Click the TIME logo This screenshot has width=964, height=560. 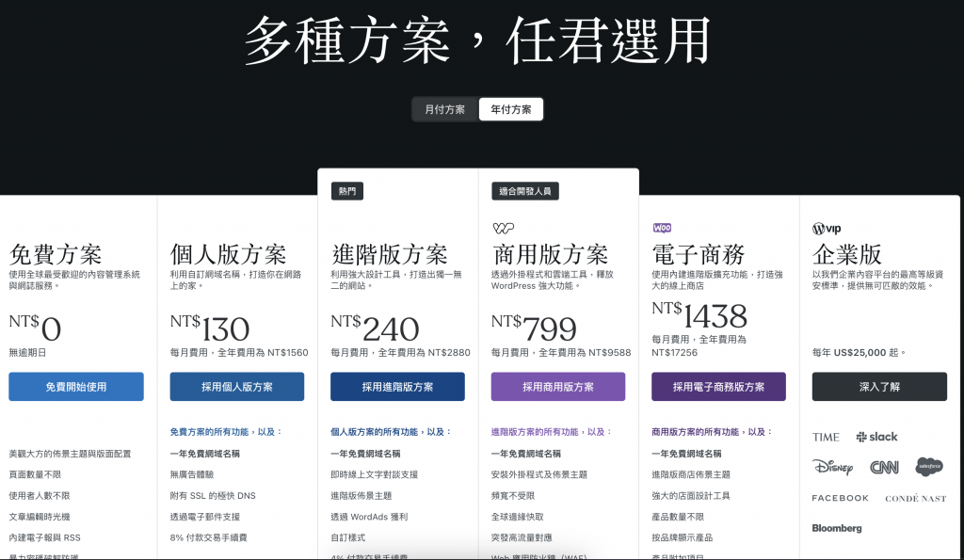tap(826, 437)
